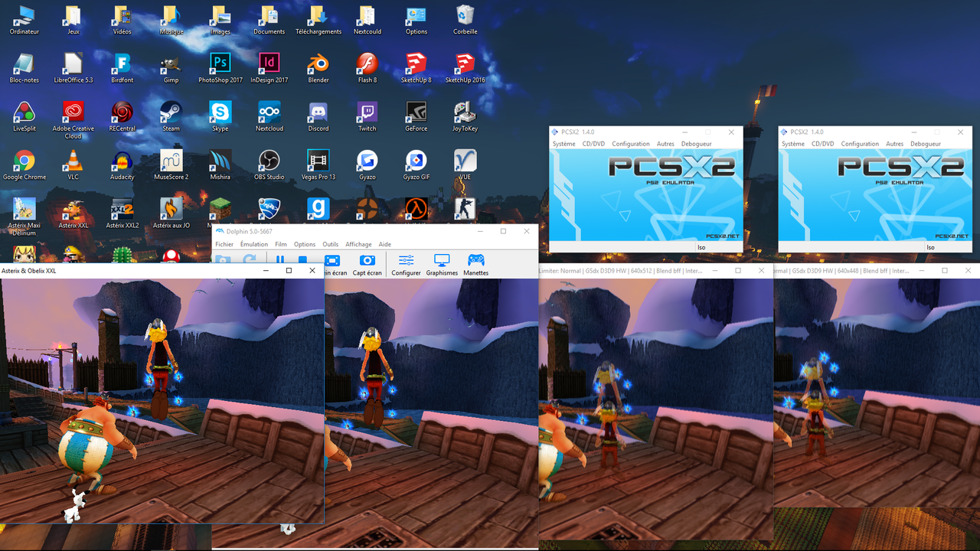Select Skype desktop shortcut
Screen dimensions: 980x551
220,116
